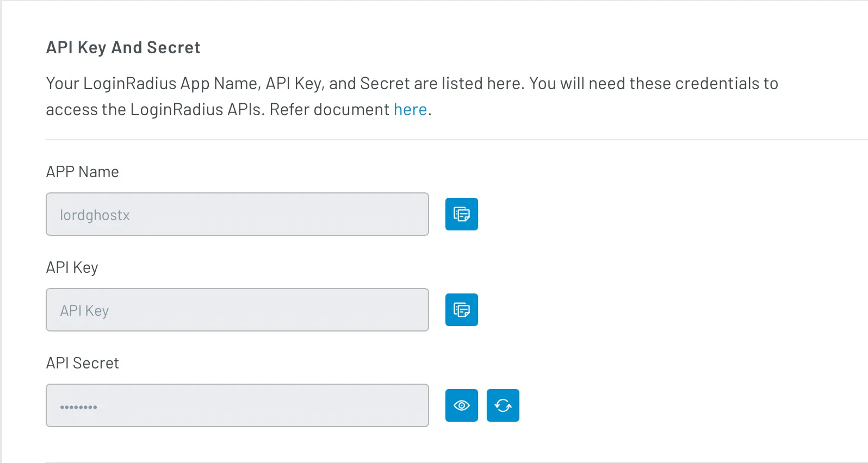Viewport: 868px width, 463px height.
Task: Click the copy icon next to API Key input
Action: pos(461,310)
